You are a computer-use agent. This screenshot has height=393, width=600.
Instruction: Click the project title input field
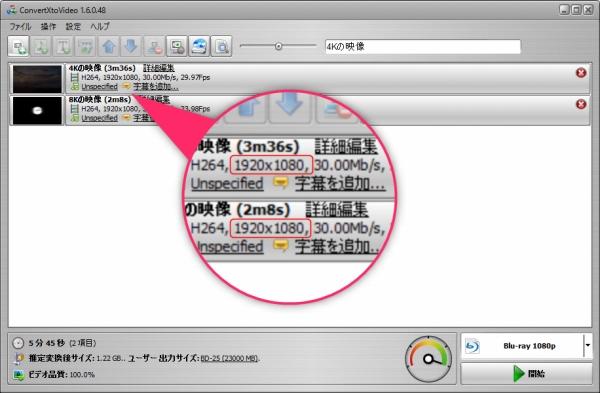(x=422, y=47)
